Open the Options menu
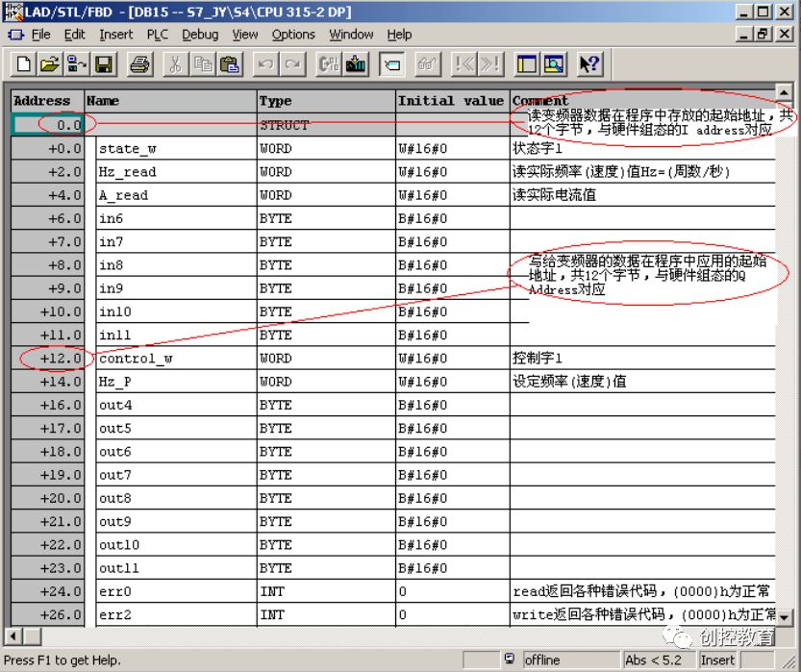Image resolution: width=801 pixels, height=672 pixels. (293, 35)
